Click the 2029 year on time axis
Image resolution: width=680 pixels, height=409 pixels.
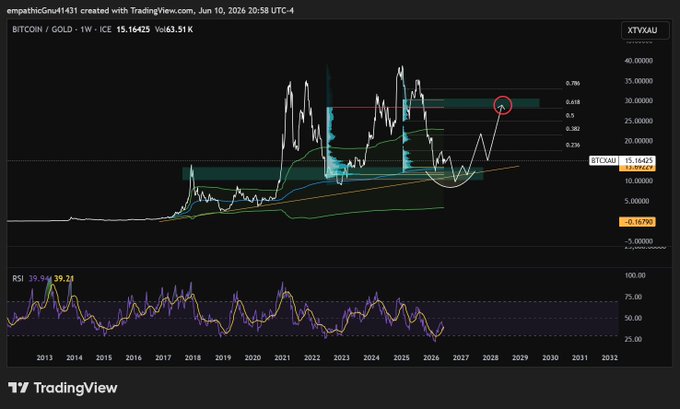click(520, 358)
